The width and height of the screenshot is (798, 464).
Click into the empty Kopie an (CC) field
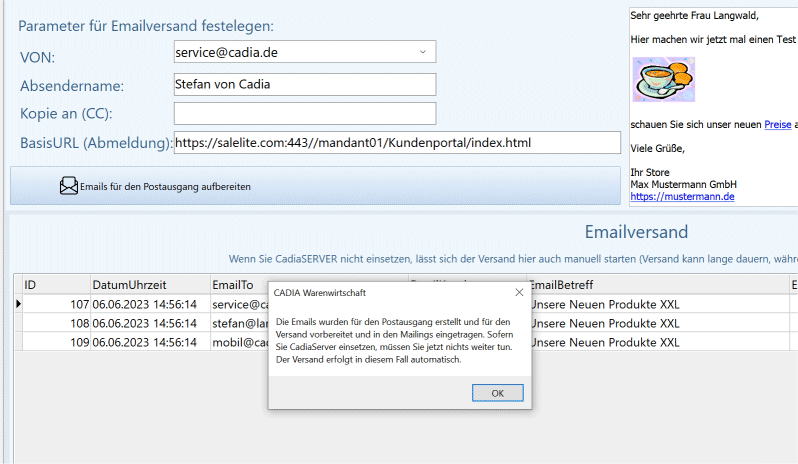pyautogui.click(x=305, y=113)
